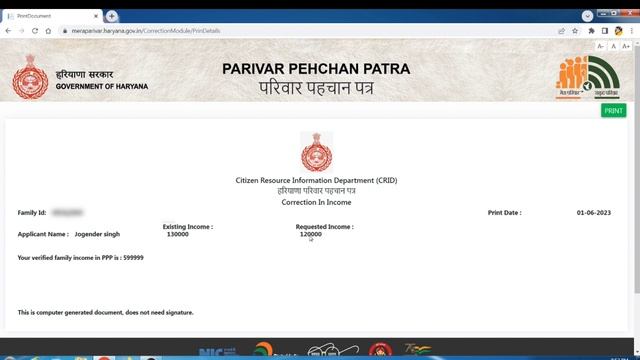Click the requested income value 120000
Image resolution: width=640 pixels, height=360 pixels.
(x=311, y=234)
